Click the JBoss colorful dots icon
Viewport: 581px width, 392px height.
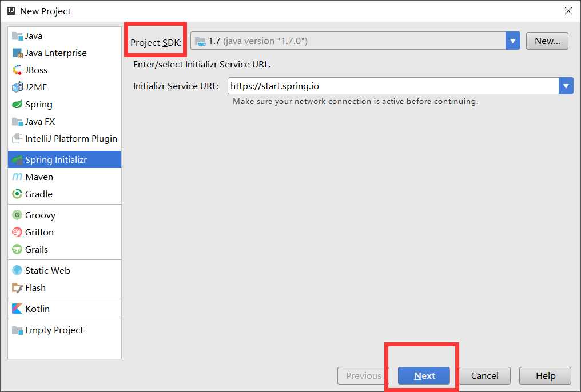pyautogui.click(x=17, y=70)
